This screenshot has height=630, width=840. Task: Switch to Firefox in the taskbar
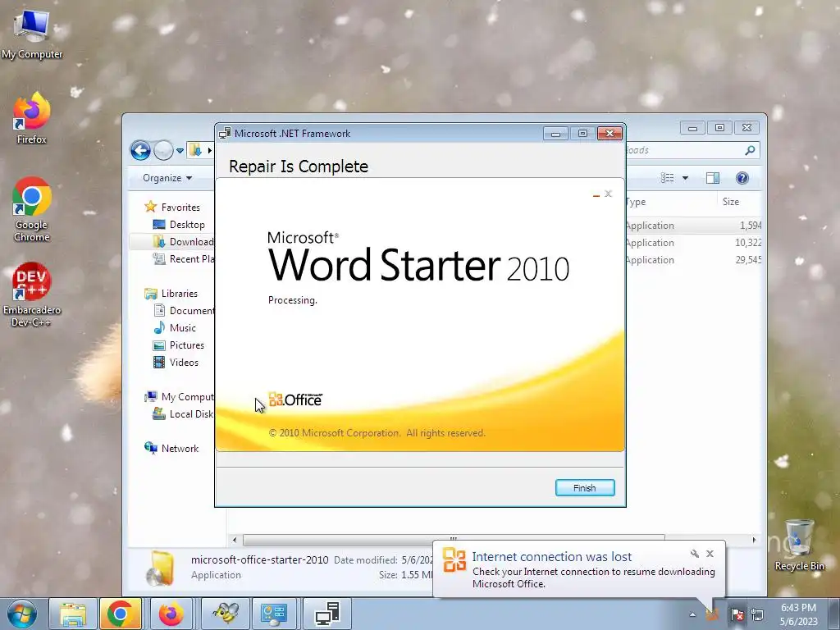click(x=171, y=614)
